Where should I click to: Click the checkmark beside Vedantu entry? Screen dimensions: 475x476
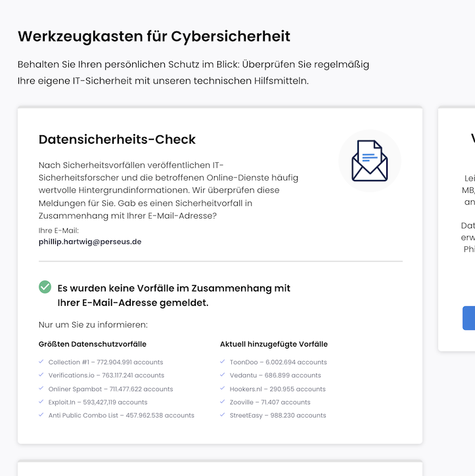(x=222, y=375)
